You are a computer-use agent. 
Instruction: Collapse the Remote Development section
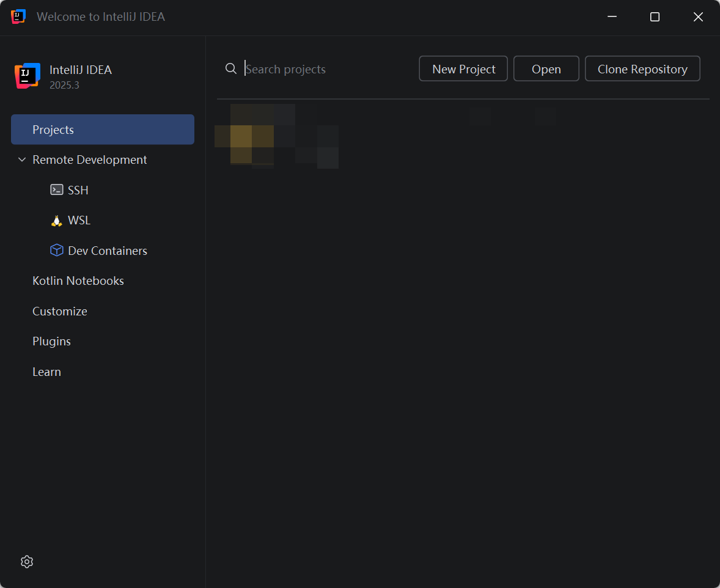coord(21,160)
